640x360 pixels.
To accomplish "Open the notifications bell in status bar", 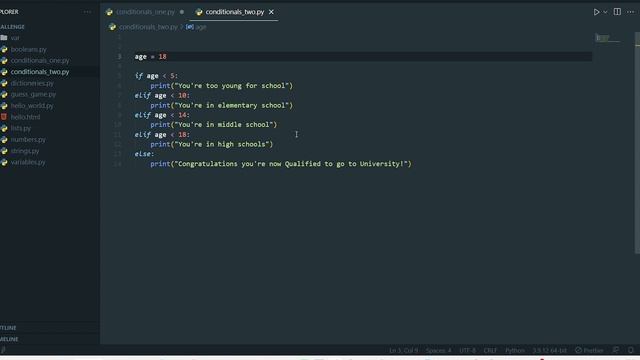I will [631, 350].
